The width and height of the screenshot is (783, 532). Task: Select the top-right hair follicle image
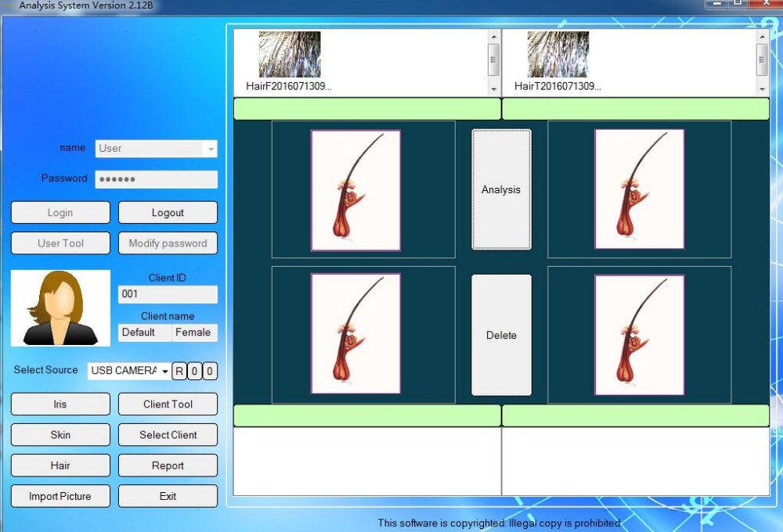coord(639,190)
